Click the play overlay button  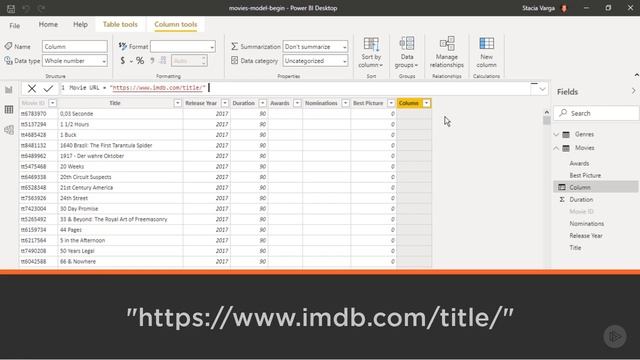pos(615,336)
